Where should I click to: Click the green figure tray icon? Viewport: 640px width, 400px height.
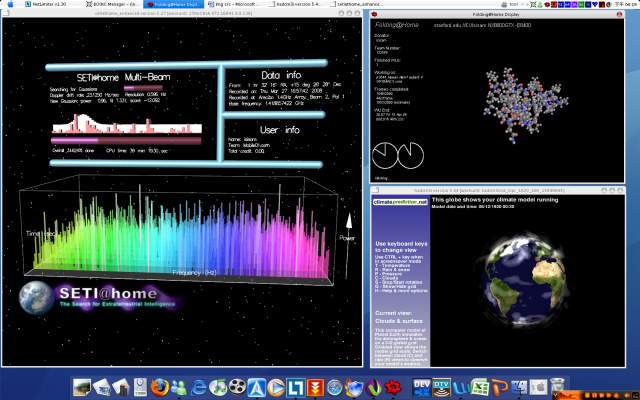point(540,4)
